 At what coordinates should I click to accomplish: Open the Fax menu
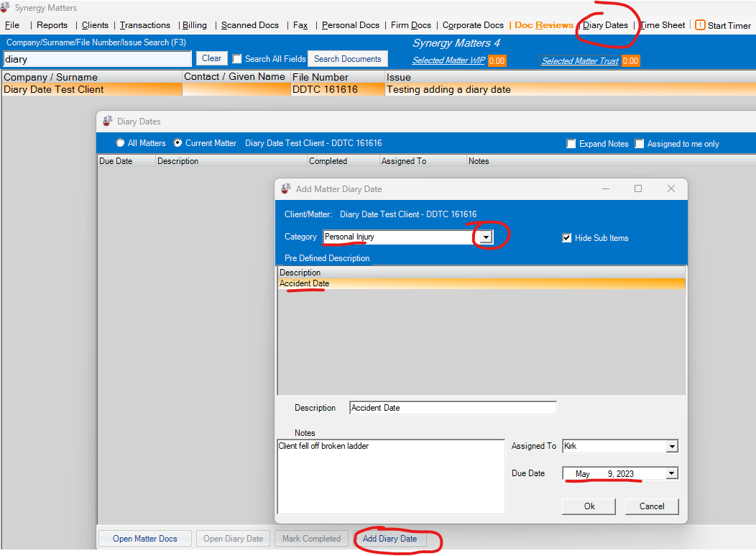point(300,25)
